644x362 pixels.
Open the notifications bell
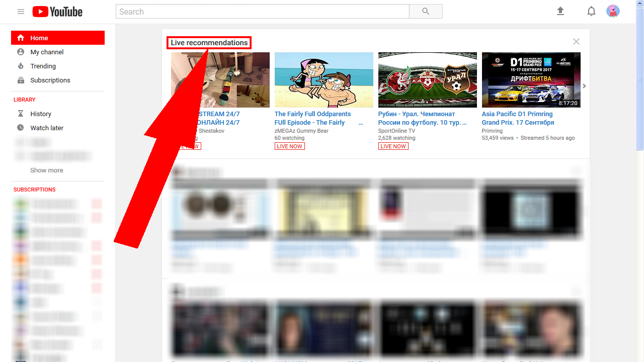[x=592, y=11]
